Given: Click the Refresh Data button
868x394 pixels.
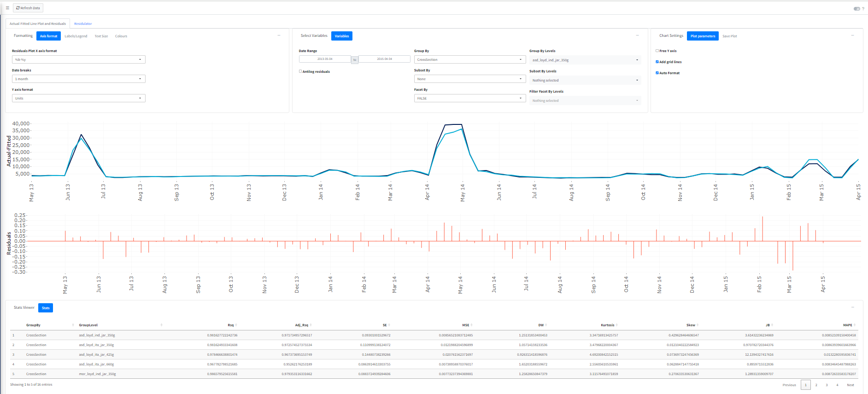Looking at the screenshot, I should (x=28, y=8).
